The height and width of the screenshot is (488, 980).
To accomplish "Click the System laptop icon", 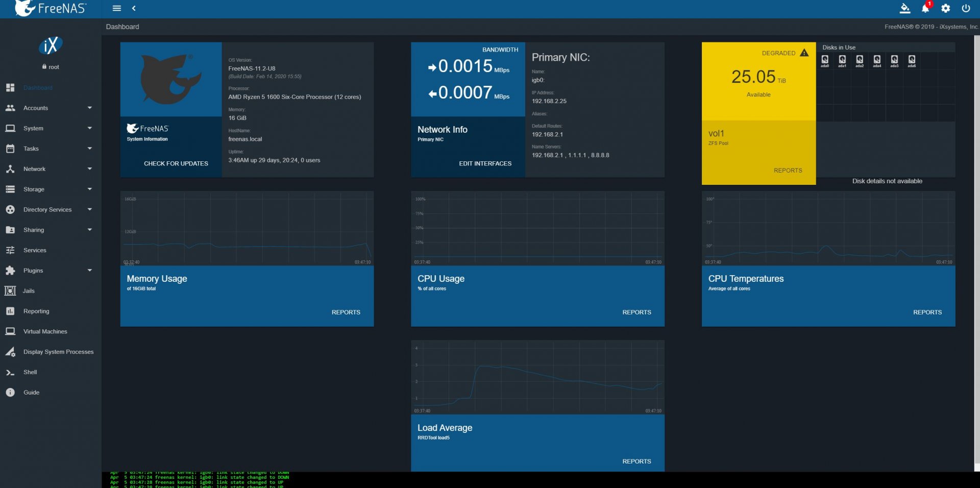I will click(x=10, y=128).
